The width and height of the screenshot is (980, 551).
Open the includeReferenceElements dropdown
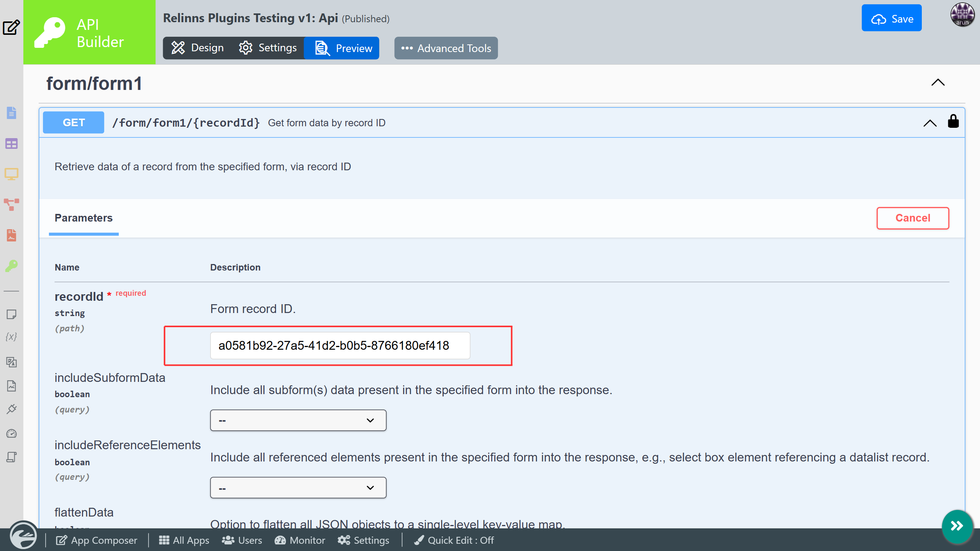(x=298, y=487)
